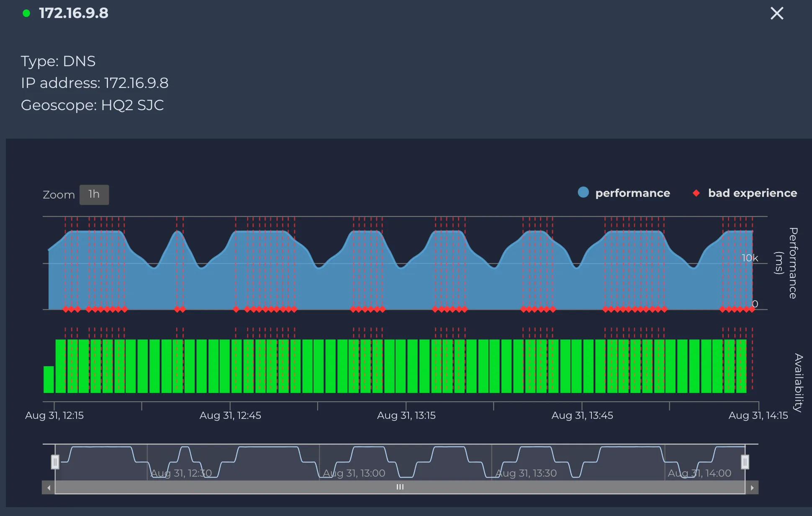Click the scrollbar center grip thumb
Viewport: 812px width, 516px height.
point(400,487)
